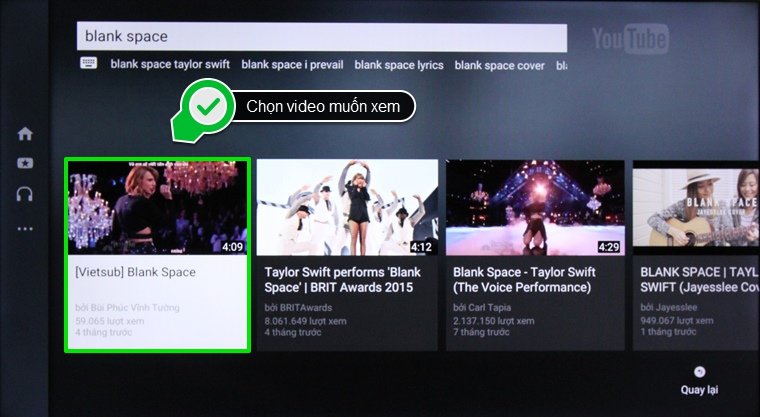The width and height of the screenshot is (760, 417).
Task: Click the green checkmark badge
Action: click(x=207, y=105)
